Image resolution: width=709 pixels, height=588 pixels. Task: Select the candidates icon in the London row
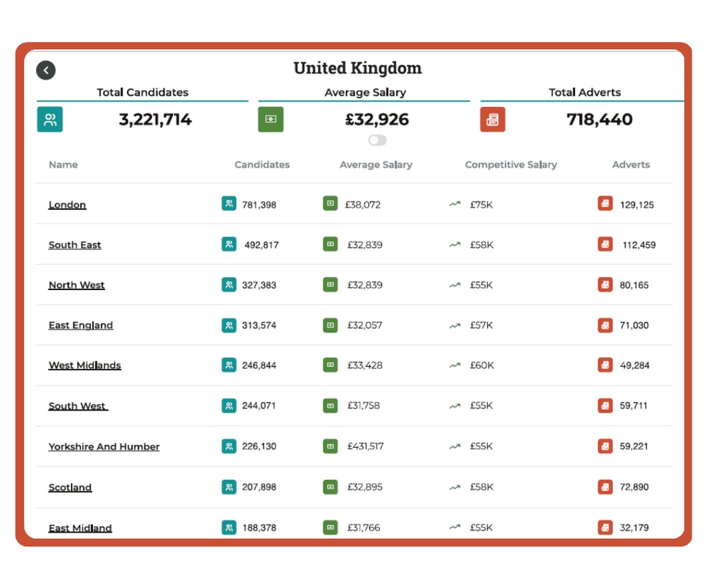(228, 204)
